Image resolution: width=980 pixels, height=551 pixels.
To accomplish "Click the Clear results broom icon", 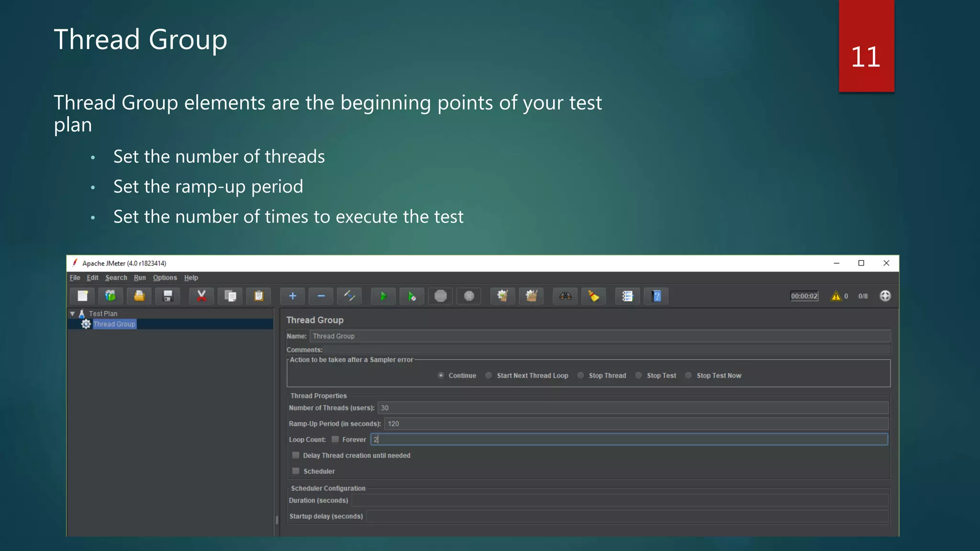I will coord(503,296).
